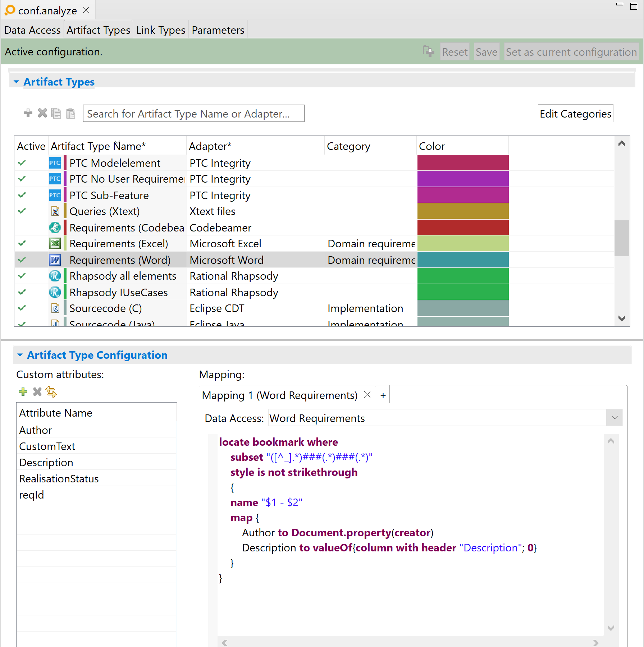Click the Excel icon of Requirements (Excel)
This screenshot has width=644, height=647.
[55, 243]
